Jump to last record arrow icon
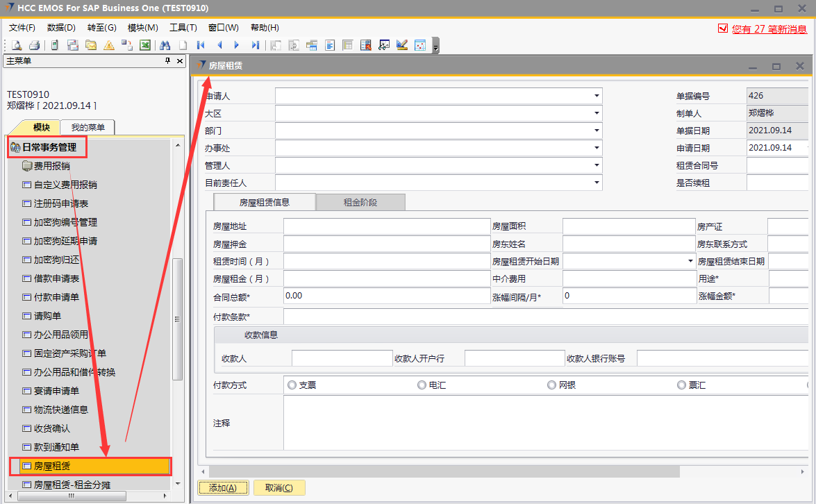The height and width of the screenshot is (504, 816). click(255, 45)
